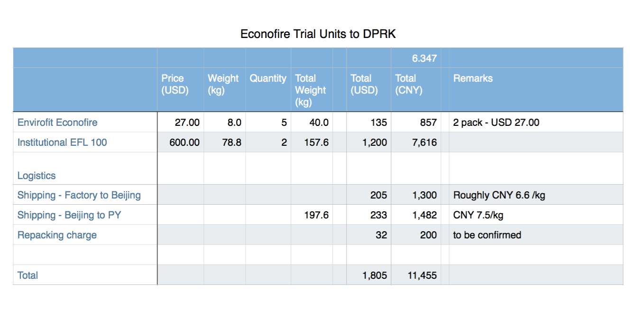The height and width of the screenshot is (312, 644).
Task: Select the bottom "Total" row label
Action: pyautogui.click(x=28, y=275)
